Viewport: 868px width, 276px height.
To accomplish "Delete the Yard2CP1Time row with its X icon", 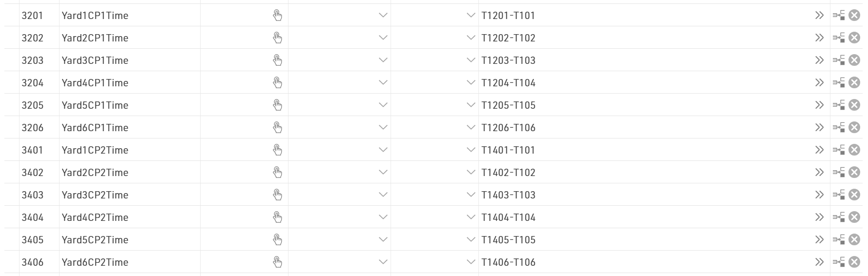I will (x=854, y=38).
